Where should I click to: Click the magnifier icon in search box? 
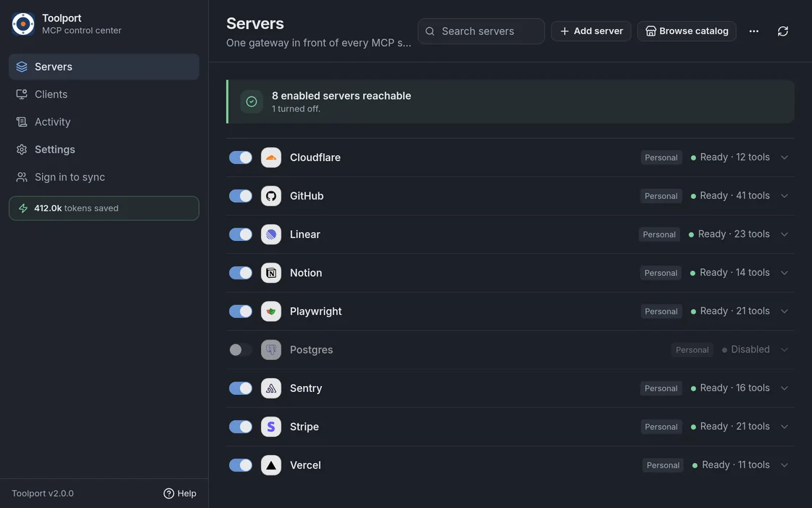click(x=430, y=31)
